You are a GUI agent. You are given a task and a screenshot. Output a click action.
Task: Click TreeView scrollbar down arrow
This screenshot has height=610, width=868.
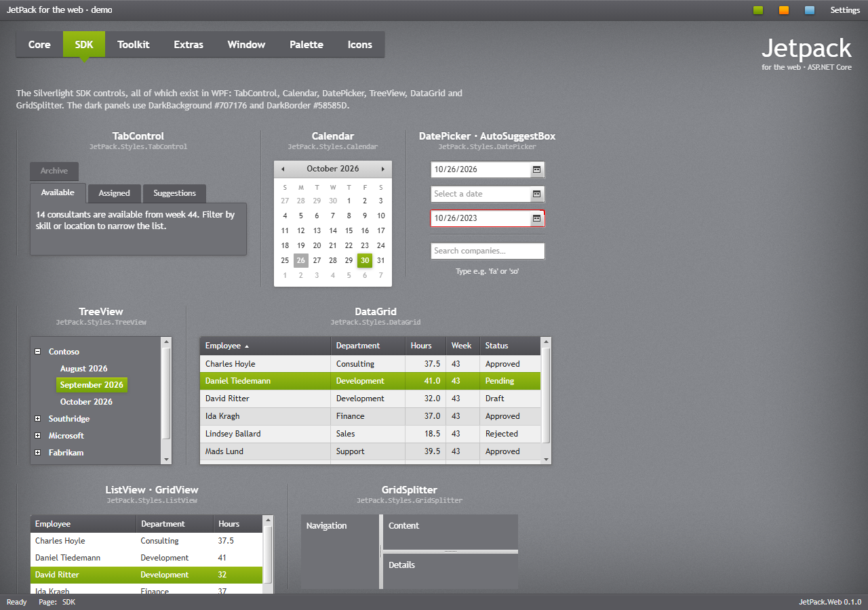click(166, 459)
